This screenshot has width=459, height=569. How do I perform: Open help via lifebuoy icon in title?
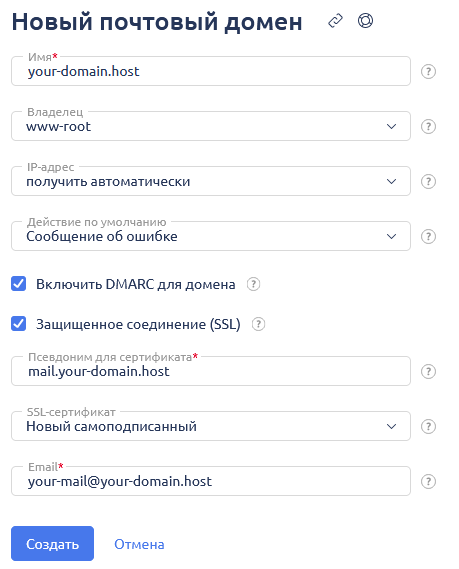(x=365, y=21)
